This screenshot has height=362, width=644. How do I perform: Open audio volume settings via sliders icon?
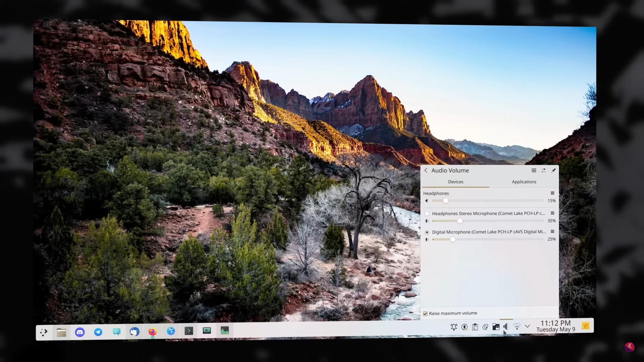pos(544,170)
